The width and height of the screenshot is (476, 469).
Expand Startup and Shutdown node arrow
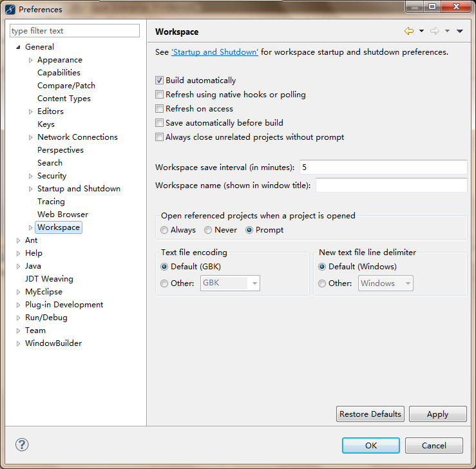click(30, 189)
